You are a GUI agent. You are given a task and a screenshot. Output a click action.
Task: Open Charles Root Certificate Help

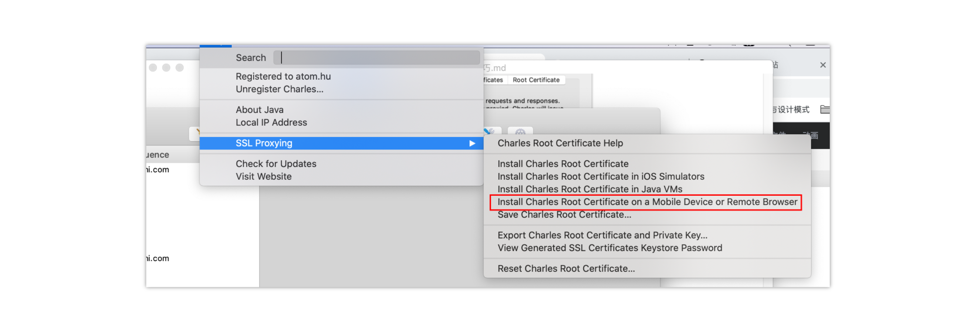560,143
